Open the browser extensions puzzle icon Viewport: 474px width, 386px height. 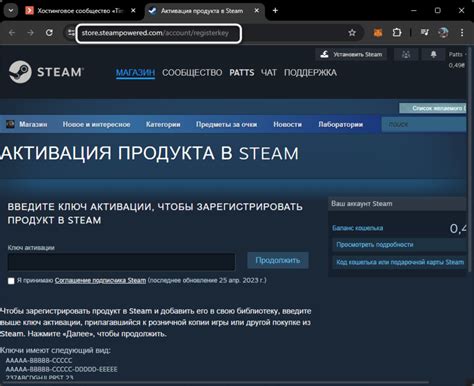tap(397, 33)
